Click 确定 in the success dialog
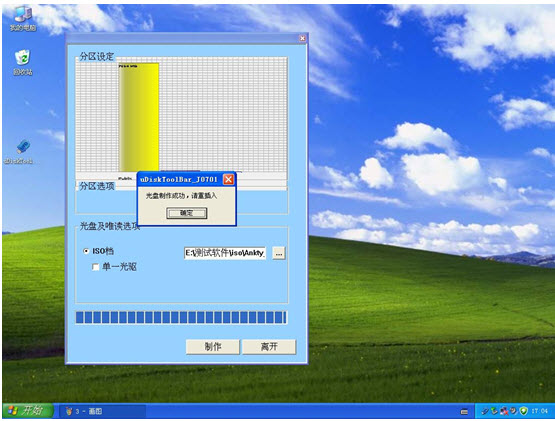Image resolution: width=555 pixels, height=421 pixels. [187, 213]
